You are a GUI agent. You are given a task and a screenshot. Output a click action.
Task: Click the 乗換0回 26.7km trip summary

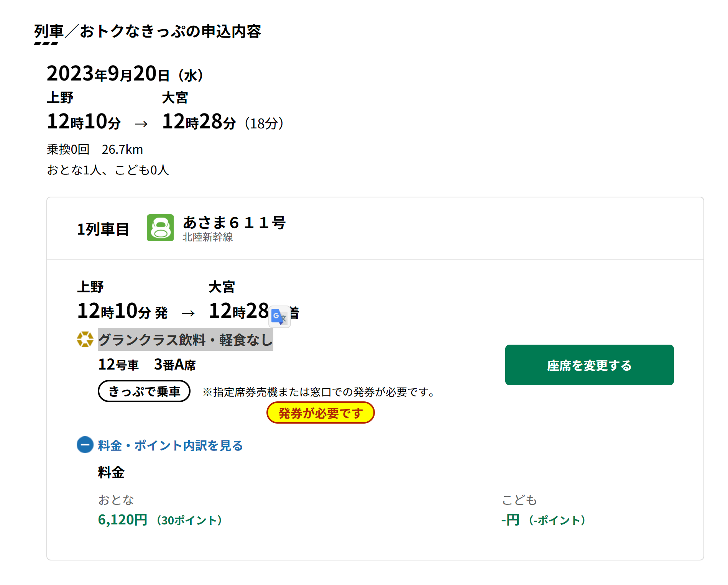click(x=95, y=150)
